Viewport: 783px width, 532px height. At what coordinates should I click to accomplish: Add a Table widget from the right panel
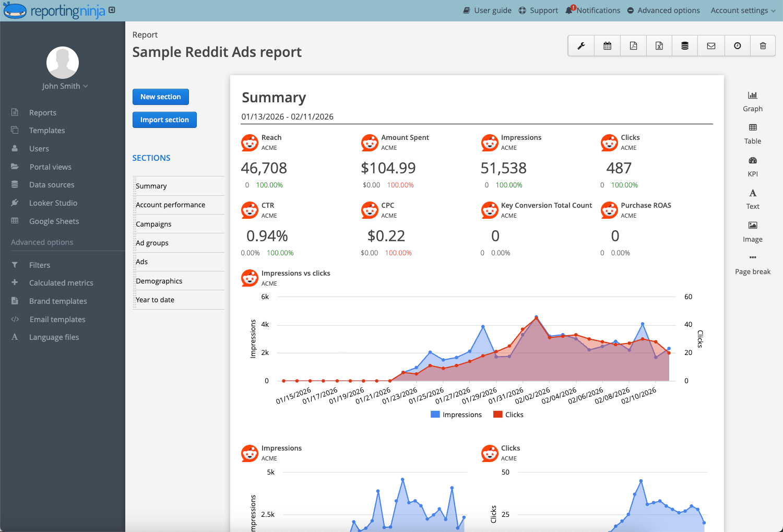coord(752,133)
